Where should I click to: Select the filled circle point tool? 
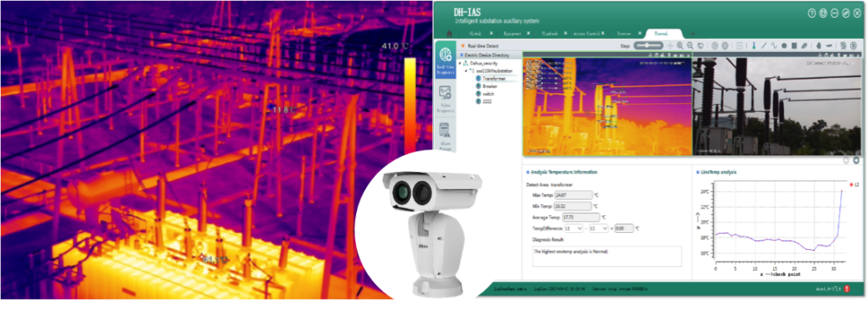pos(784,46)
